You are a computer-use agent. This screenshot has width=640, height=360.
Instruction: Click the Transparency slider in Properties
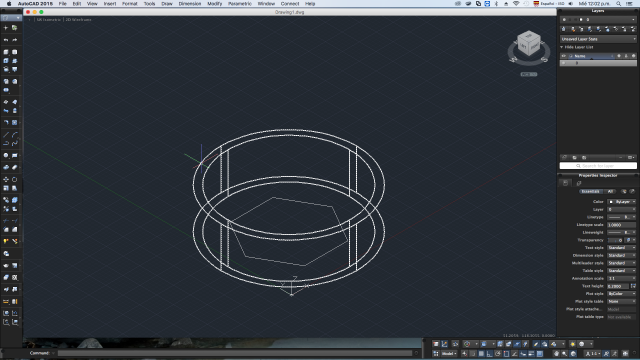point(616,240)
